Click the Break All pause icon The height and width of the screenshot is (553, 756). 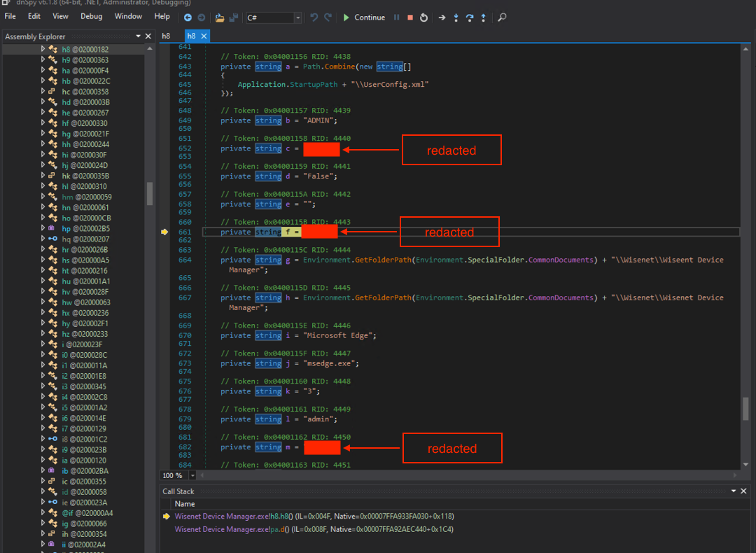(x=397, y=17)
